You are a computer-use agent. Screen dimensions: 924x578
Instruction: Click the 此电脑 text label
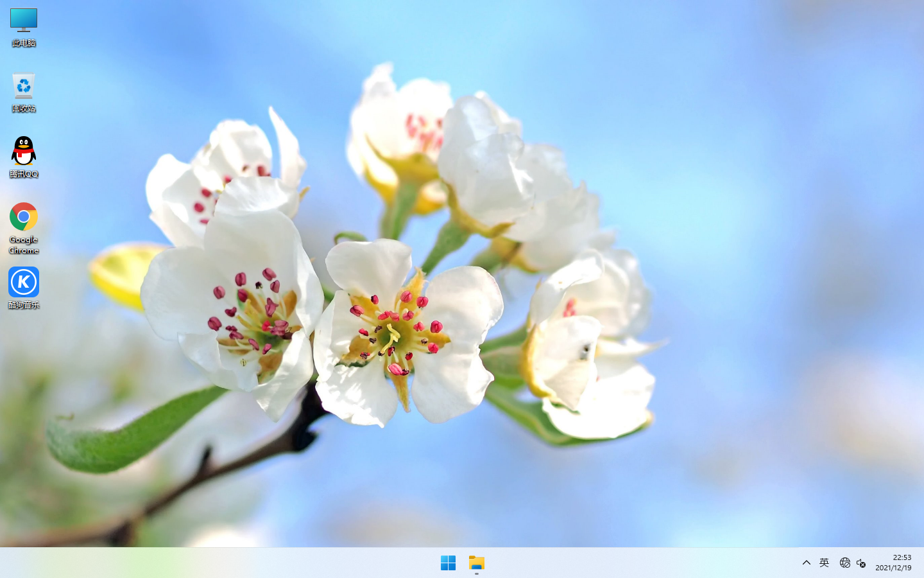pyautogui.click(x=24, y=43)
